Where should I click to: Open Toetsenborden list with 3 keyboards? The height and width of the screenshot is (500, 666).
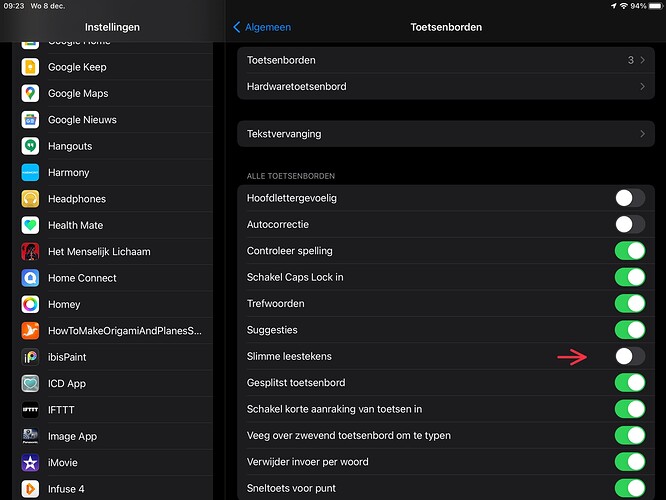point(446,60)
